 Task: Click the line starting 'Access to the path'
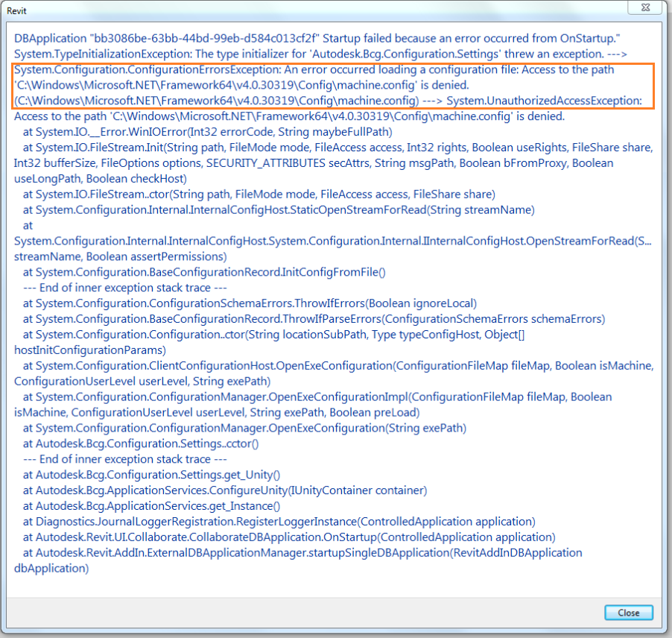tap(289, 116)
